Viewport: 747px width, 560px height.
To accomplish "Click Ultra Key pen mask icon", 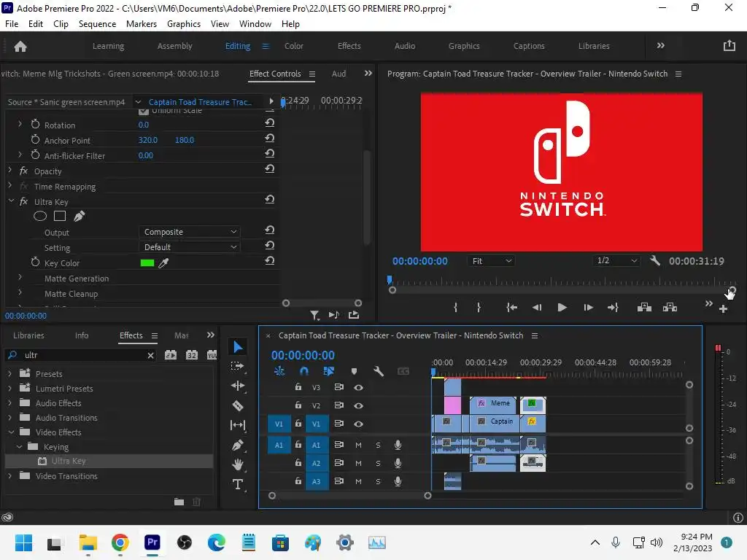I will (79, 216).
